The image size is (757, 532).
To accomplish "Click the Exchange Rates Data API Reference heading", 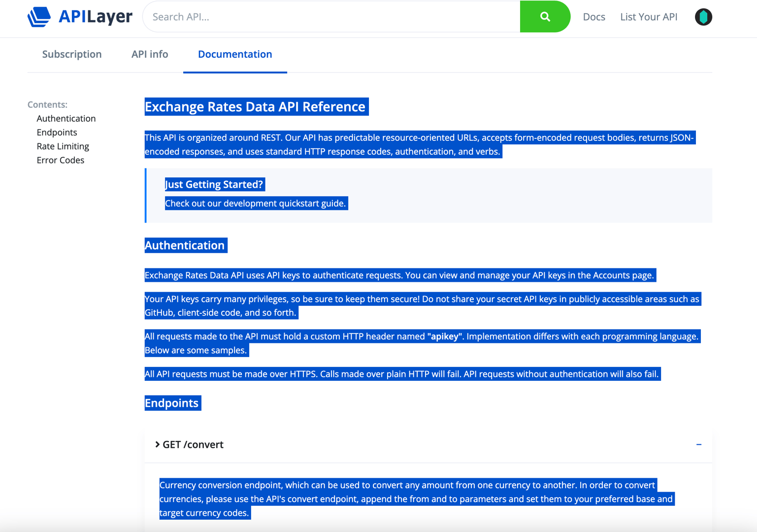I will (x=256, y=106).
